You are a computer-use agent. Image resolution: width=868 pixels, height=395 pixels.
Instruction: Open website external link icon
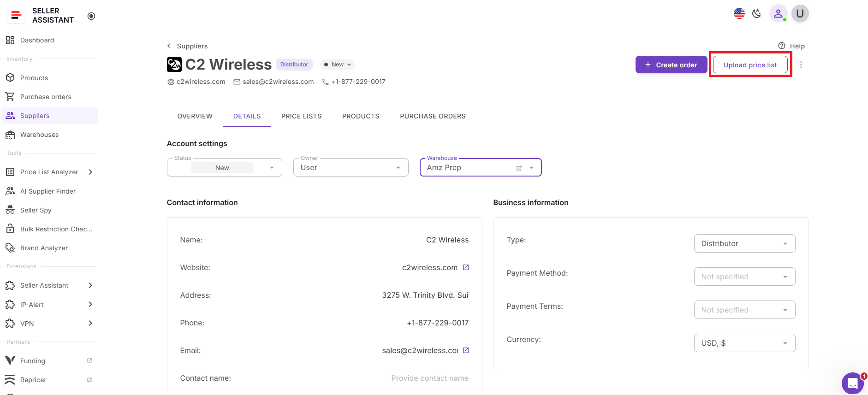click(x=466, y=267)
